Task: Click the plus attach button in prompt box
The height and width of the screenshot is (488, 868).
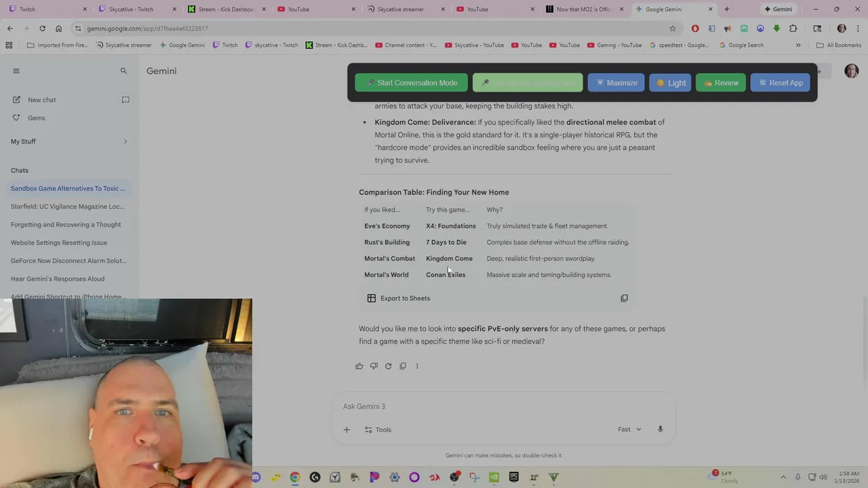Action: (x=347, y=430)
